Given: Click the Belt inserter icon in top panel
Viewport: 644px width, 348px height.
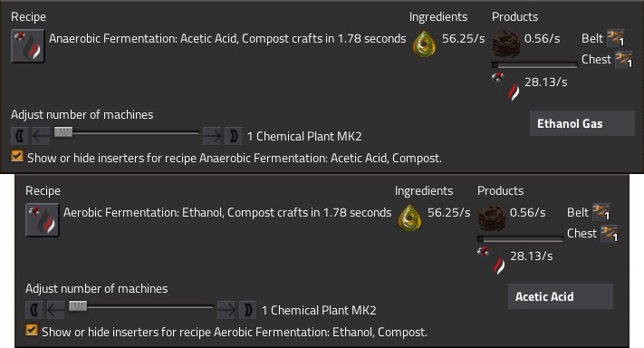Looking at the screenshot, I should pyautogui.click(x=616, y=38).
